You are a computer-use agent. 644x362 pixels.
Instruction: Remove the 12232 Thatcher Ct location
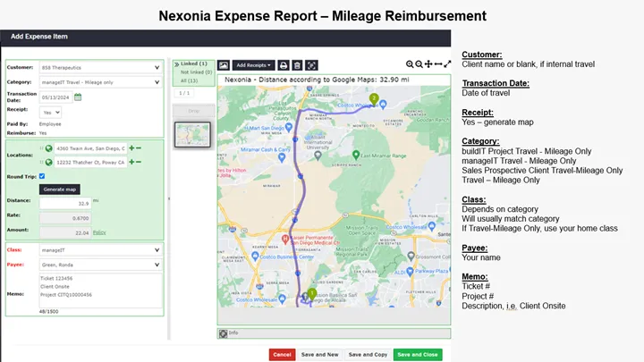pyautogui.click(x=139, y=162)
